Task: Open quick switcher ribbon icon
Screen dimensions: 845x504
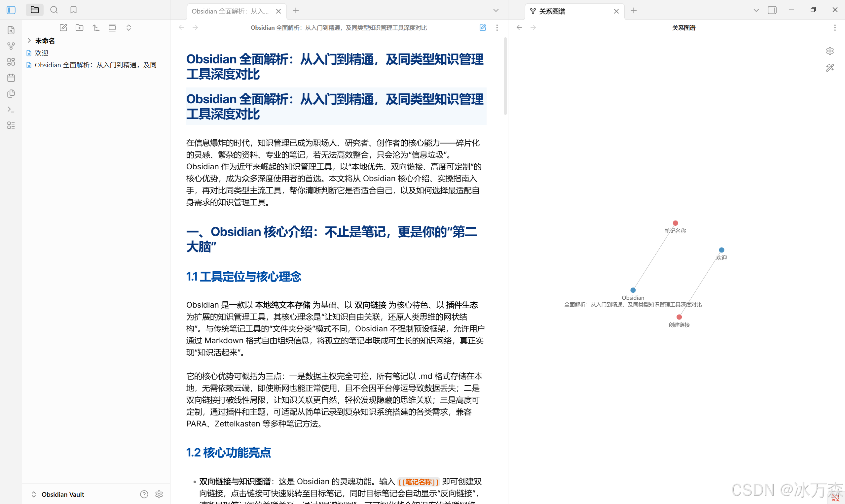Action: [x=11, y=30]
